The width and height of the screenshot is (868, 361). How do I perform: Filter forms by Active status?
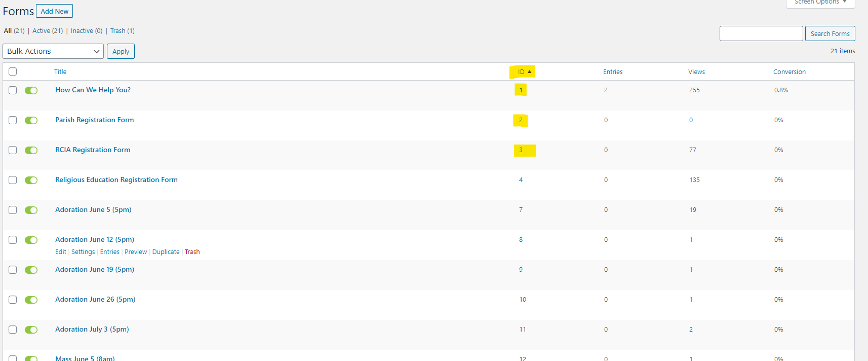[x=41, y=31]
